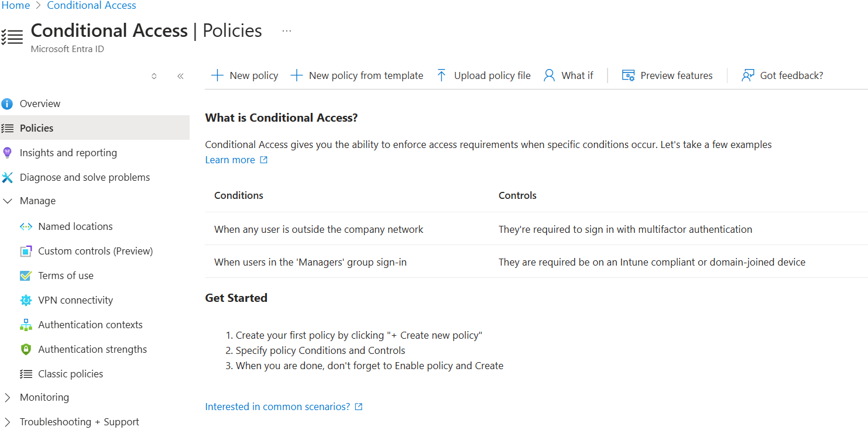
Task: Click the Terms of use icon
Action: pos(26,276)
